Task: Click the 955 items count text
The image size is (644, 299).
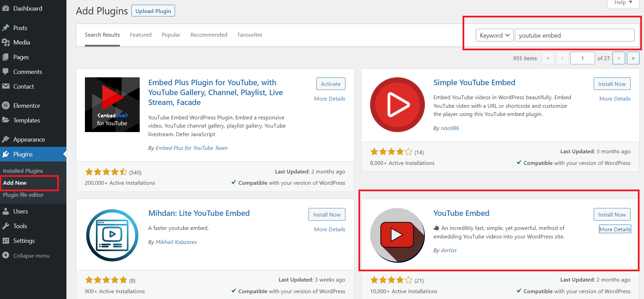Action: 525,58
